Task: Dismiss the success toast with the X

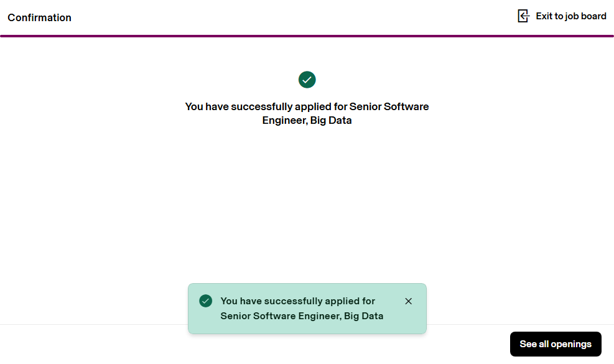Action: (408, 301)
